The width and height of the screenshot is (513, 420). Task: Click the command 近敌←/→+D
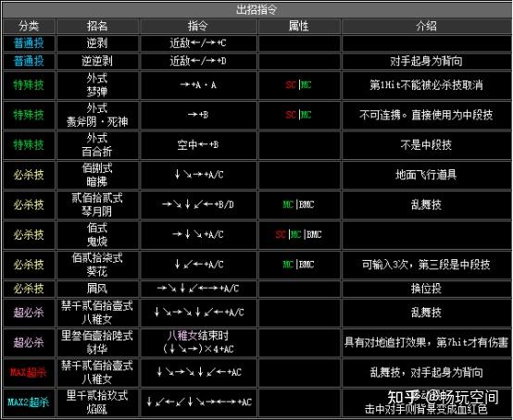(197, 61)
